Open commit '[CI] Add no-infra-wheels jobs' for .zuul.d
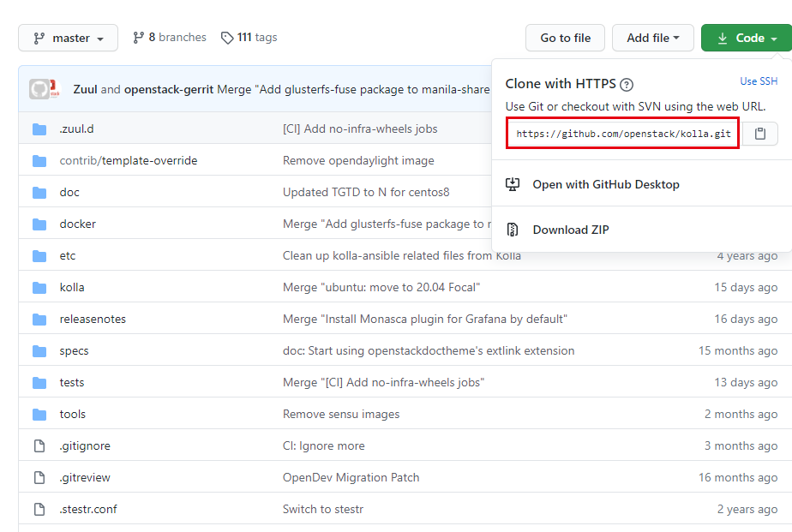This screenshot has width=792, height=532. tap(360, 129)
